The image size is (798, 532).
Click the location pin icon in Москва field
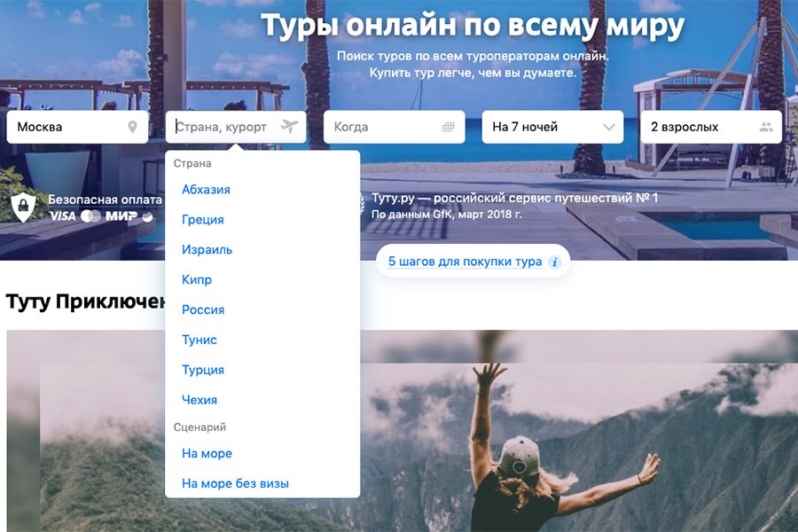click(x=132, y=127)
